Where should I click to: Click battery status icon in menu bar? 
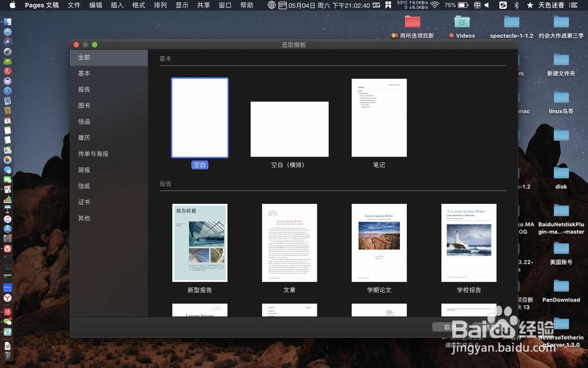pos(463,5)
